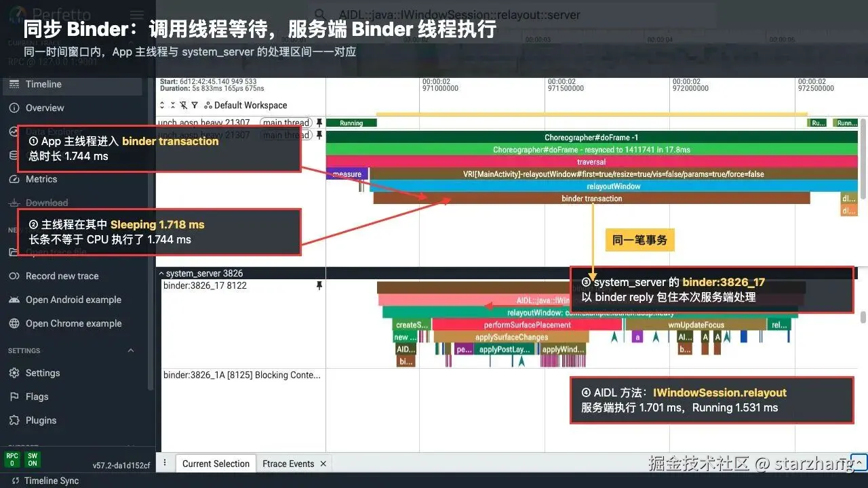Click the Record new trace icon
This screenshot has width=868, height=488.
14,276
